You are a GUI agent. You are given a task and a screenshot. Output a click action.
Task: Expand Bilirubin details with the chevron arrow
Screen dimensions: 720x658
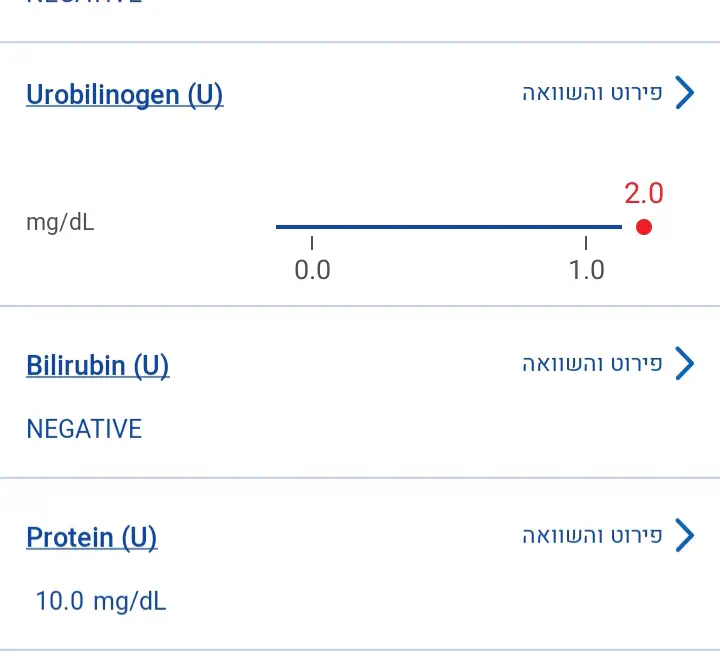tap(685, 363)
